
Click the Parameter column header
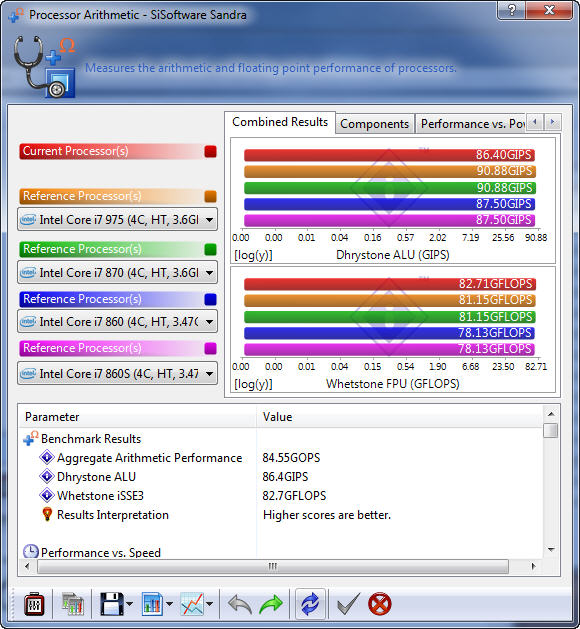point(138,417)
